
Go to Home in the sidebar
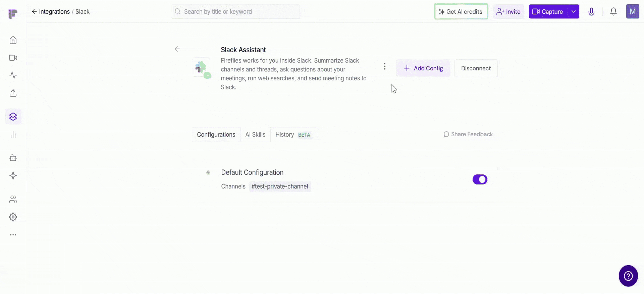click(13, 40)
